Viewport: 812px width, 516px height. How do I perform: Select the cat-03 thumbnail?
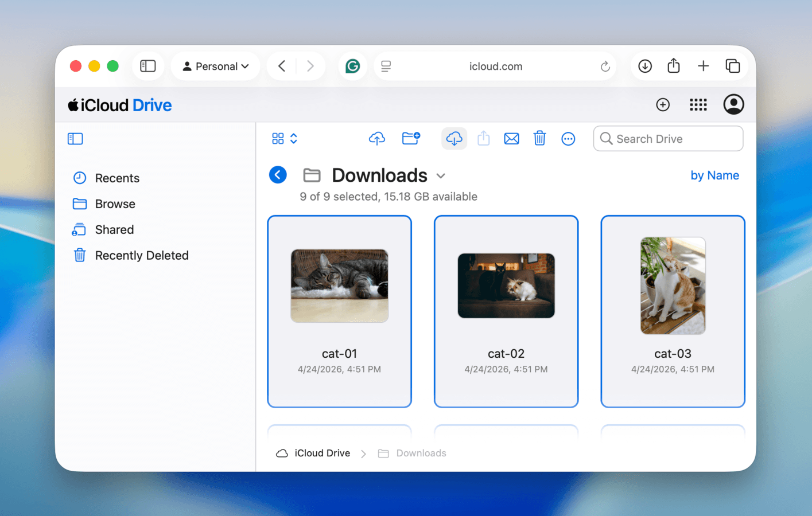tap(673, 286)
